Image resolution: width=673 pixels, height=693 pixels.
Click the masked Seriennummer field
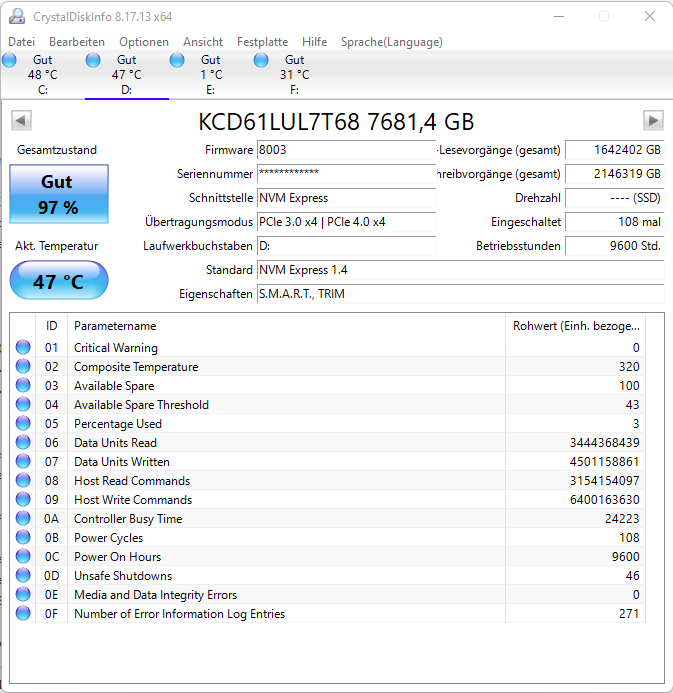click(x=347, y=174)
